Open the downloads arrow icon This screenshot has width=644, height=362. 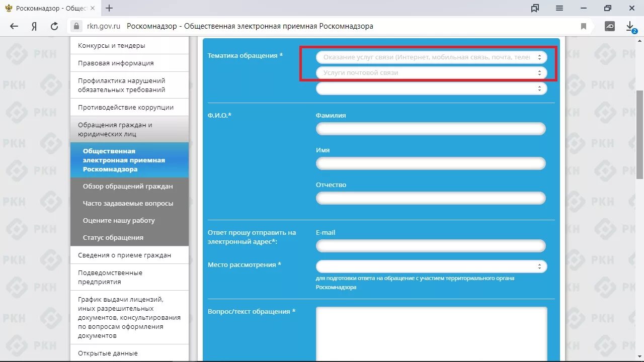click(x=630, y=26)
